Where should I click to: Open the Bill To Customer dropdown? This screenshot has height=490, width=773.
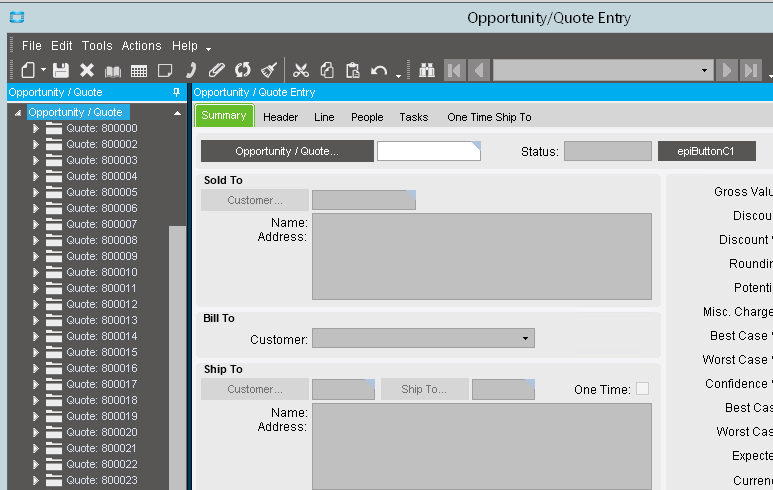point(526,338)
